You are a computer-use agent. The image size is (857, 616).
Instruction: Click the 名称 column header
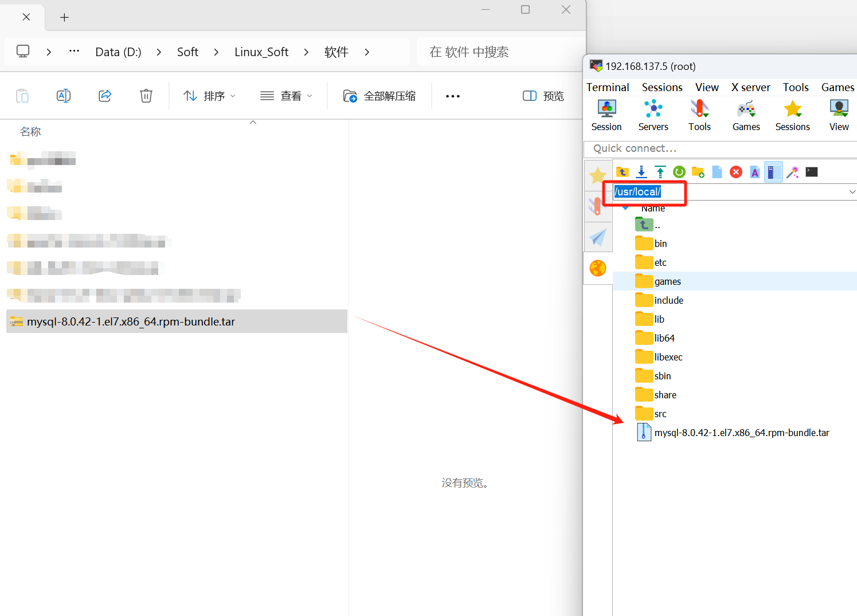pos(30,132)
